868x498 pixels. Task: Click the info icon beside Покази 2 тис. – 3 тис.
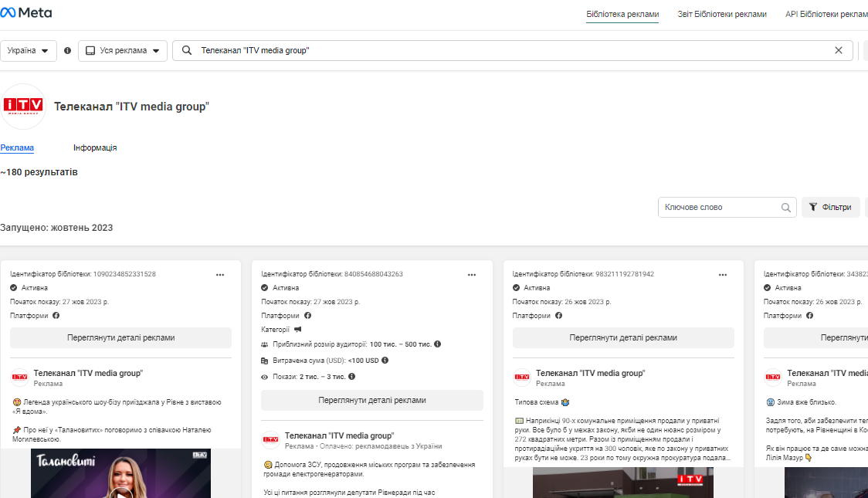[351, 376]
